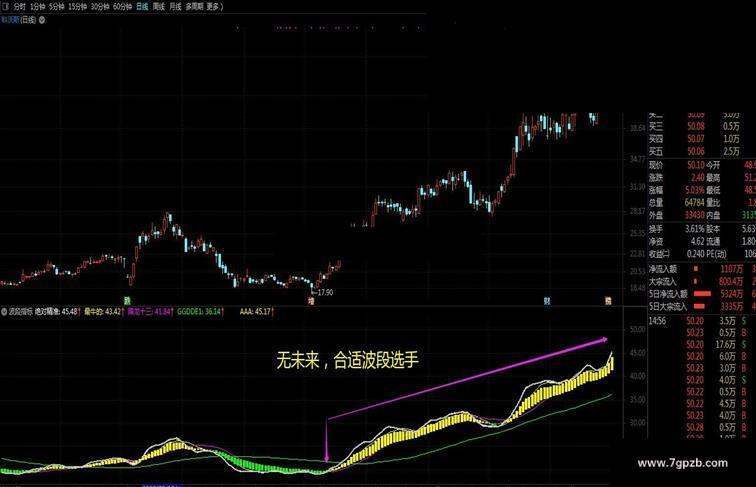The width and height of the screenshot is (756, 487).
Task: Click the 收益 0.240 value
Action: click(696, 254)
